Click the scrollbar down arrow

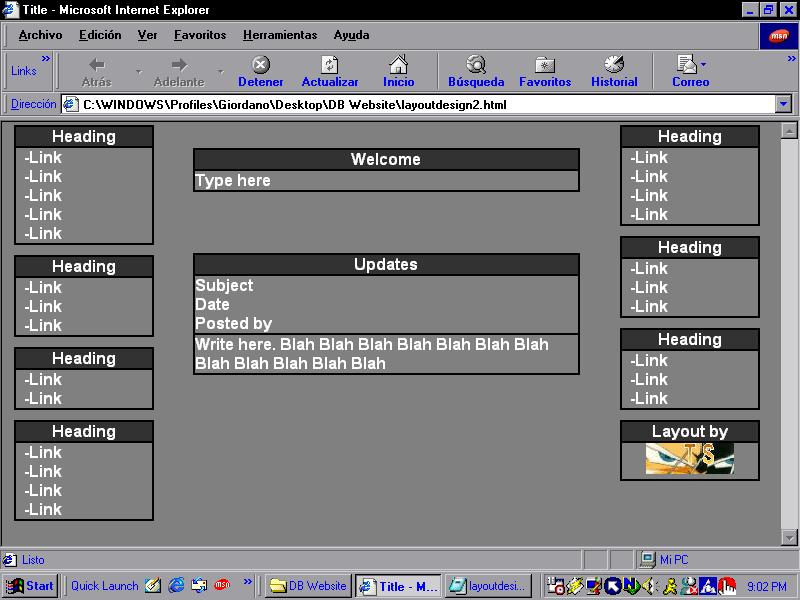[x=788, y=538]
